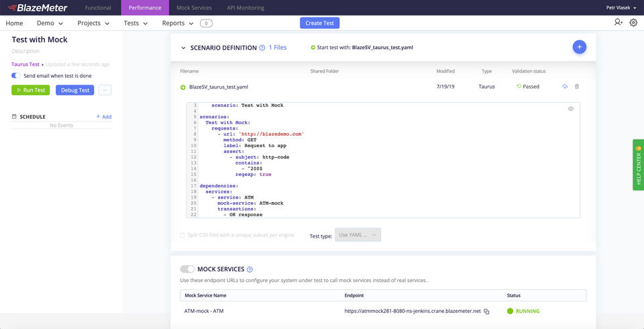
Task: Click the validation Passed status icon
Action: point(519,87)
